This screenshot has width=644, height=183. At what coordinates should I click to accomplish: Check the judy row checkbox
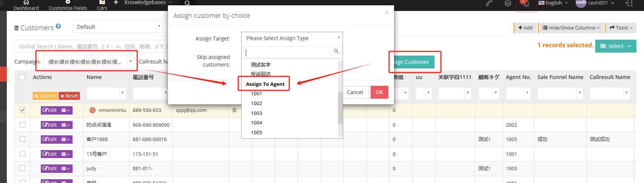[x=22, y=168]
